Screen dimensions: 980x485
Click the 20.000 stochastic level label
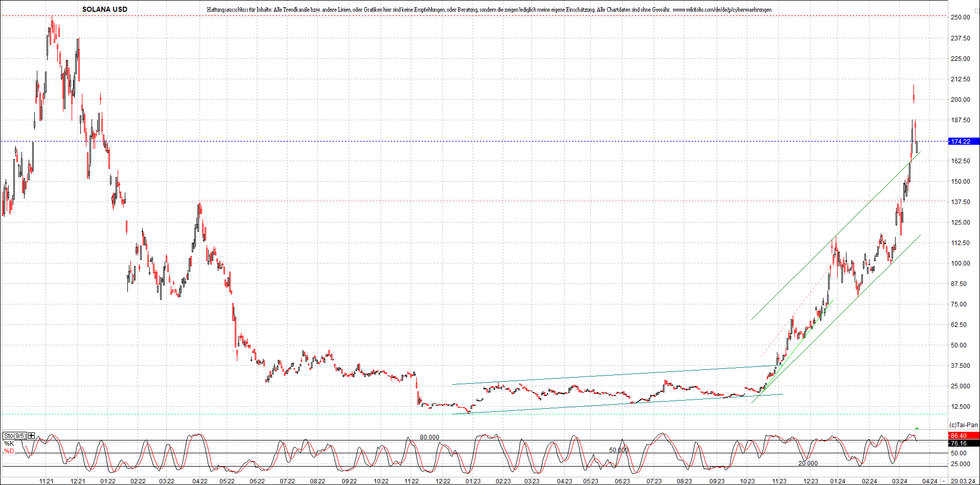(808, 464)
